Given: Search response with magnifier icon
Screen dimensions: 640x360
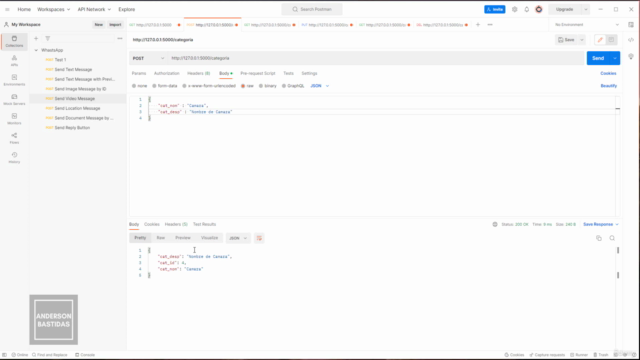Looking at the screenshot, I should point(612,238).
